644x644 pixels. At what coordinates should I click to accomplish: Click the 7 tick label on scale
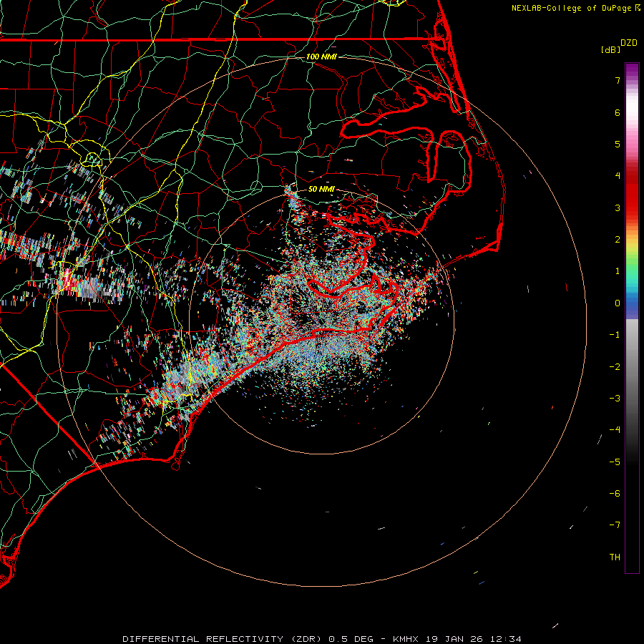(x=617, y=81)
